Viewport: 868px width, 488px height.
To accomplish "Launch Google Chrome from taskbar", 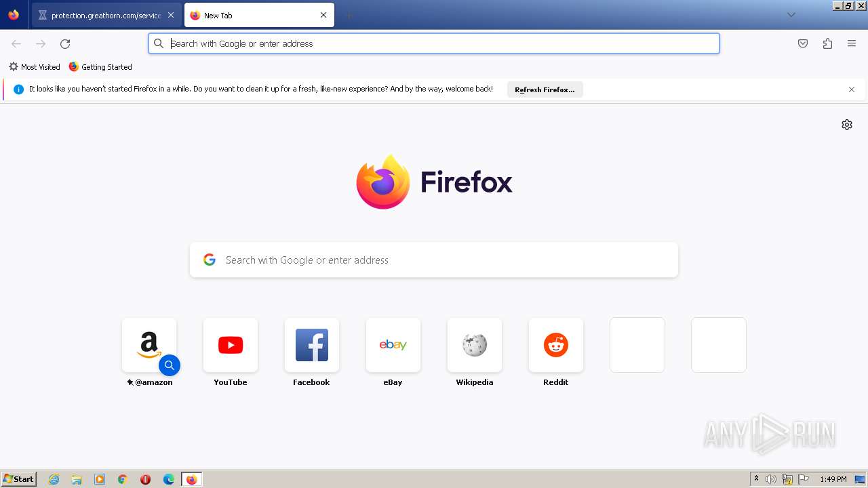I will pos(123,479).
